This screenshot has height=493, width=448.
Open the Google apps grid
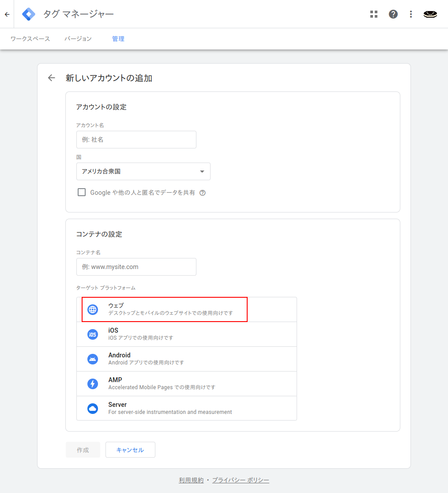[373, 14]
